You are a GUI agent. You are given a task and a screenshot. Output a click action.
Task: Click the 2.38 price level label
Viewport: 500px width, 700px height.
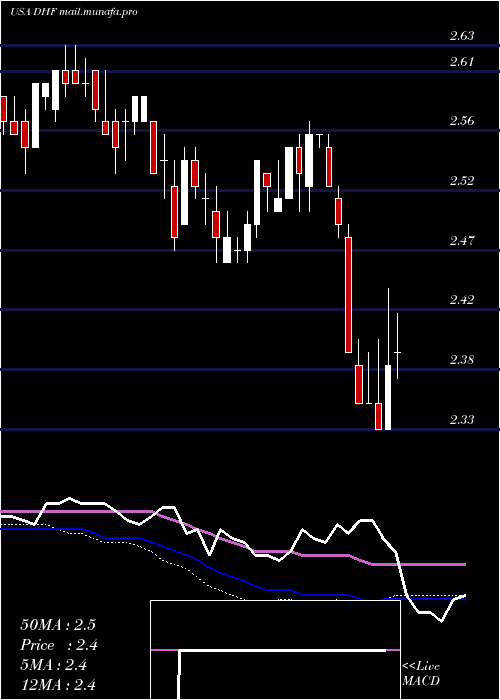[x=462, y=360]
